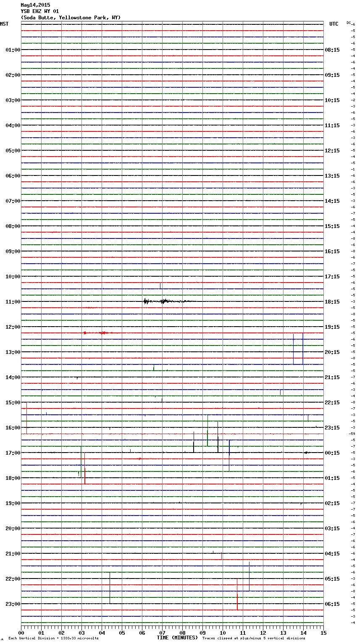Select the 16:00 MST time label

(13, 428)
